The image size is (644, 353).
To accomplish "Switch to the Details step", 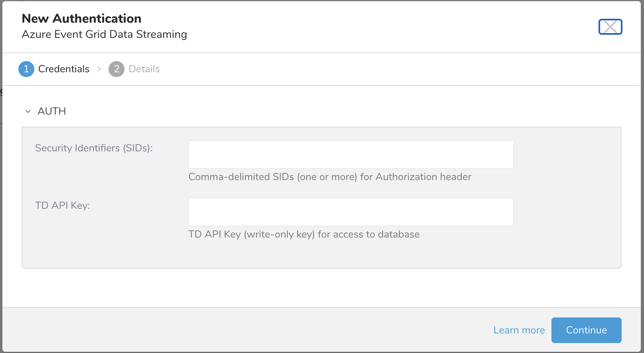I will 144,69.
